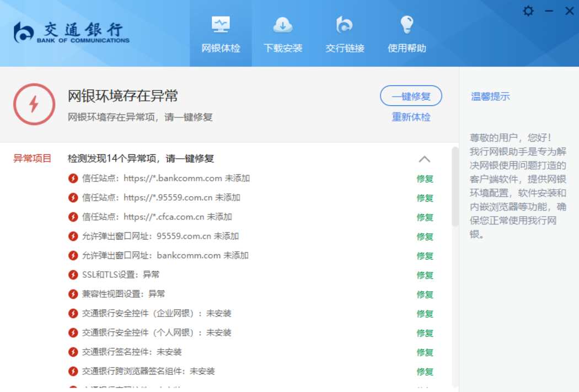Close the 网银助手 window
The height and width of the screenshot is (392, 579).
(x=570, y=11)
